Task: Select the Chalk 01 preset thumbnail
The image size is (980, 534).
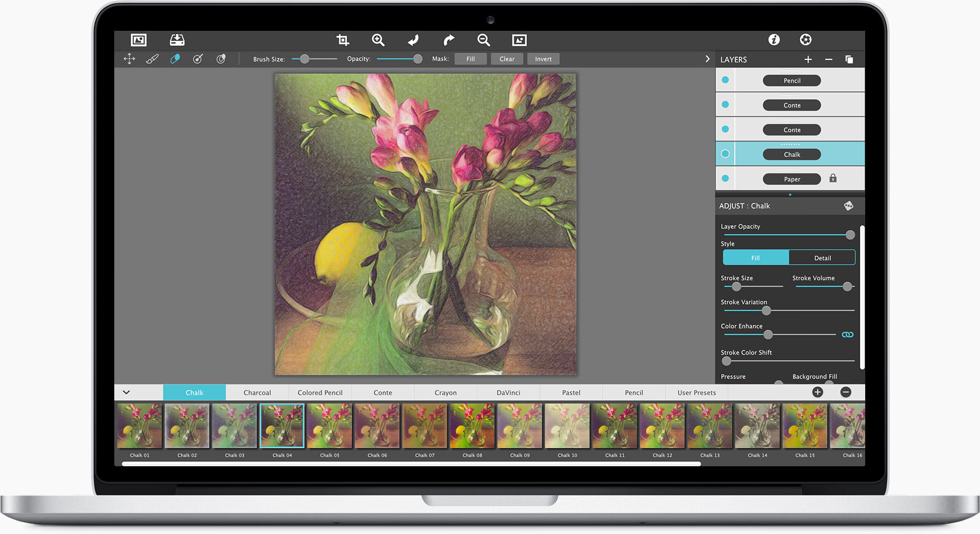Action: pyautogui.click(x=139, y=426)
